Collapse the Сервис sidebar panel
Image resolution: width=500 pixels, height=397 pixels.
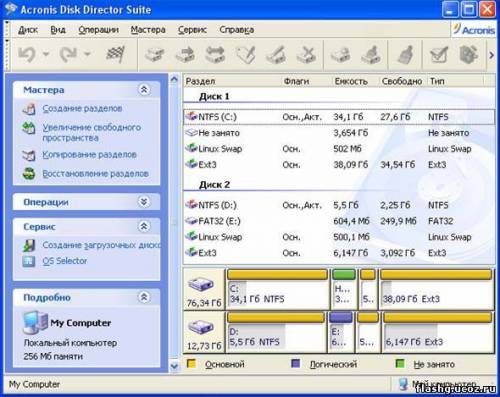point(144,226)
